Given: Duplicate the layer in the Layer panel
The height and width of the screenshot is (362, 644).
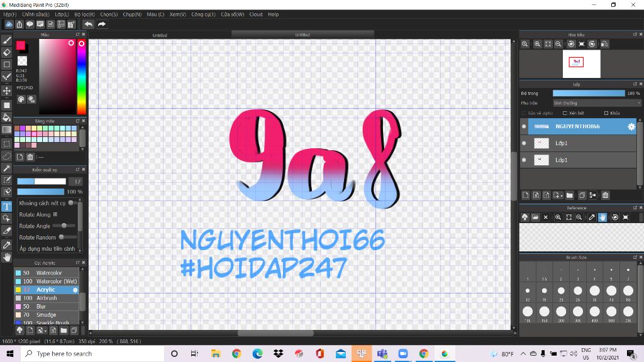Looking at the screenshot, I should coord(582,195).
